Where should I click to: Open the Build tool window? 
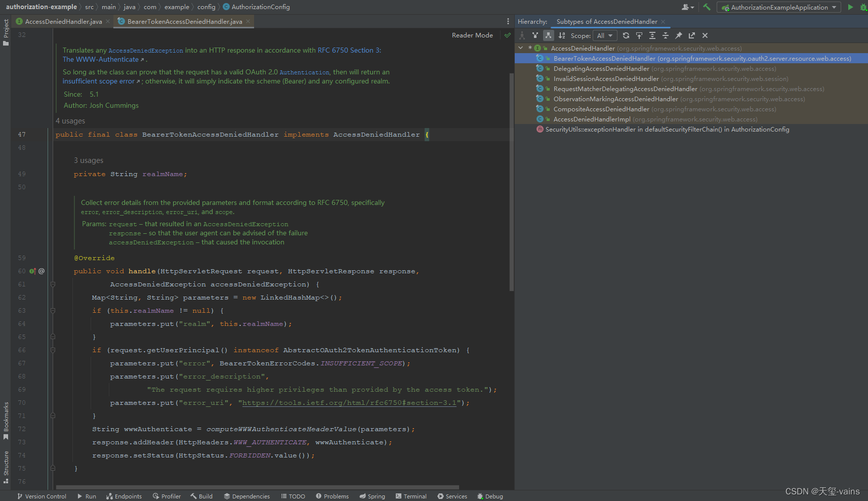point(201,496)
